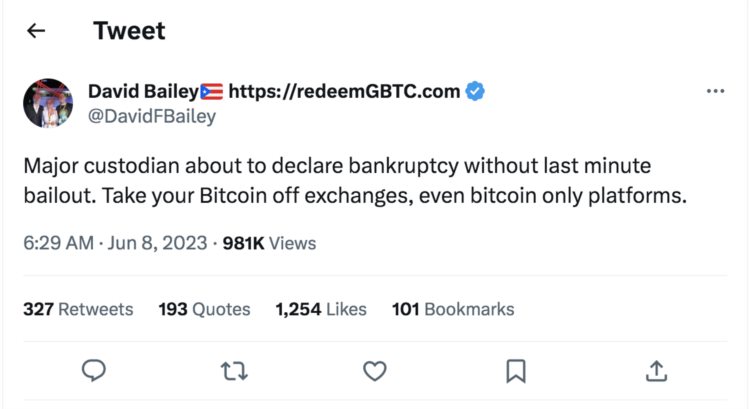Show the 327 Retweets list
Image resolution: width=750 pixels, height=409 pixels.
pyautogui.click(x=78, y=309)
